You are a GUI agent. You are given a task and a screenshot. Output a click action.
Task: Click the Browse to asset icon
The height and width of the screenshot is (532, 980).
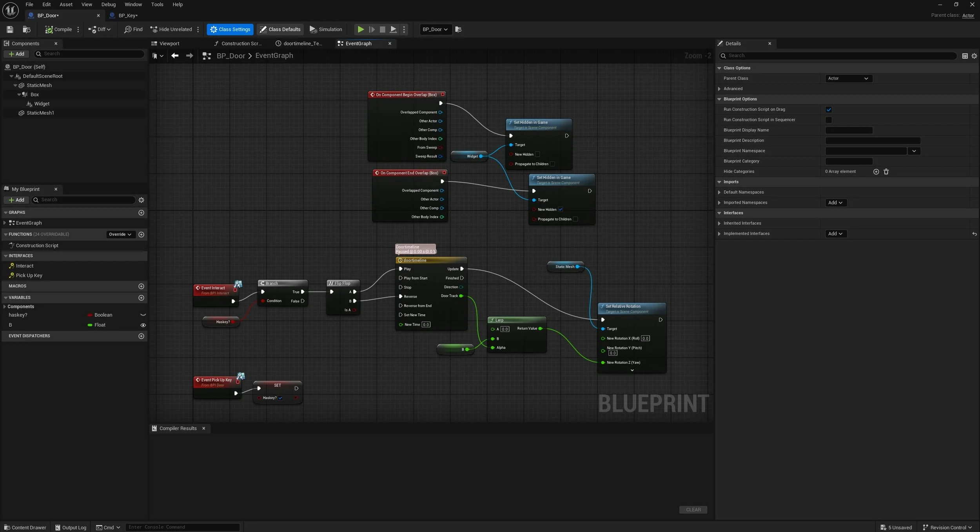point(27,29)
